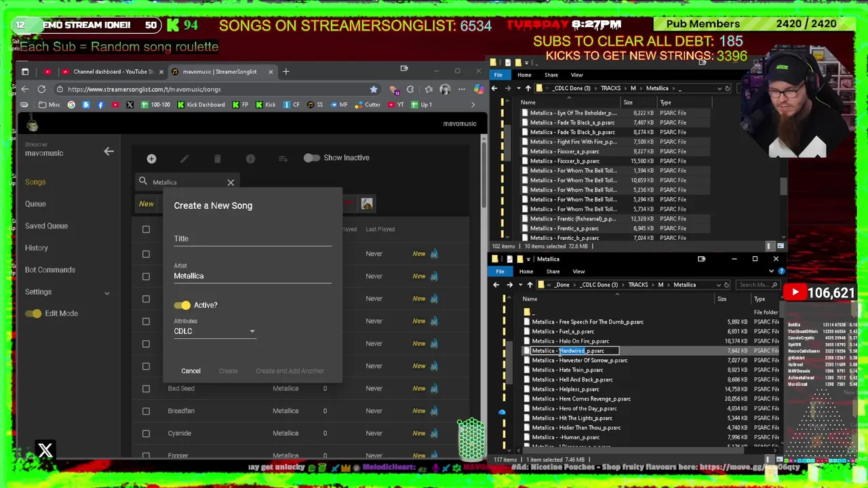The height and width of the screenshot is (488, 868).
Task: Click the browser back arrow
Action: pos(25,89)
